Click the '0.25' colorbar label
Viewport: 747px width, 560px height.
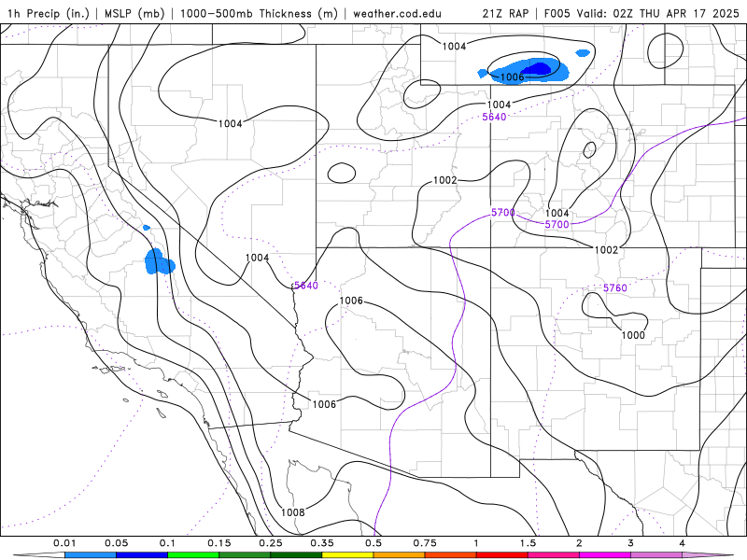(x=271, y=543)
